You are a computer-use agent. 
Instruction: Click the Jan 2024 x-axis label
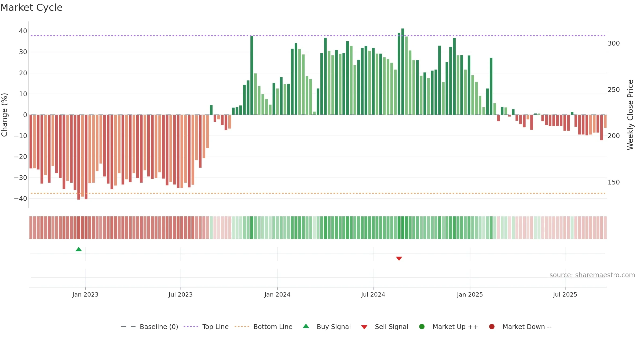277,295
